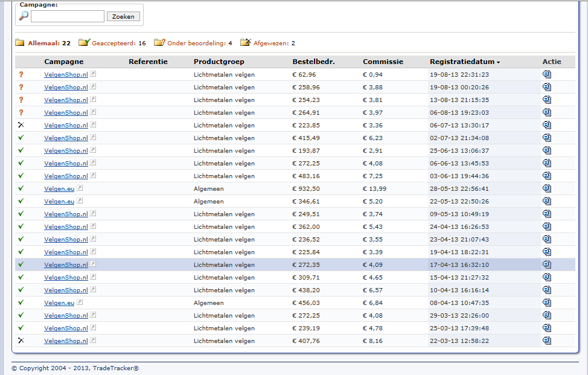Open action icon for 28-05-13 22:56:41 row
The width and height of the screenshot is (588, 375).
pos(547,188)
